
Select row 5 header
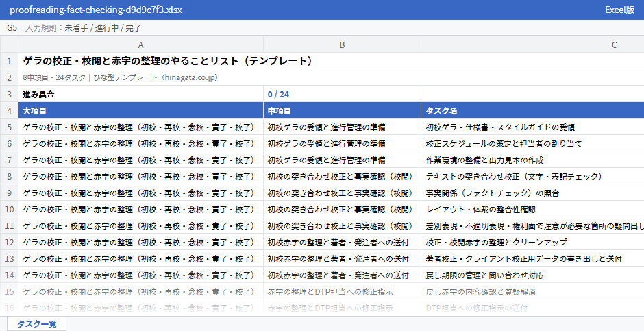pos(9,127)
